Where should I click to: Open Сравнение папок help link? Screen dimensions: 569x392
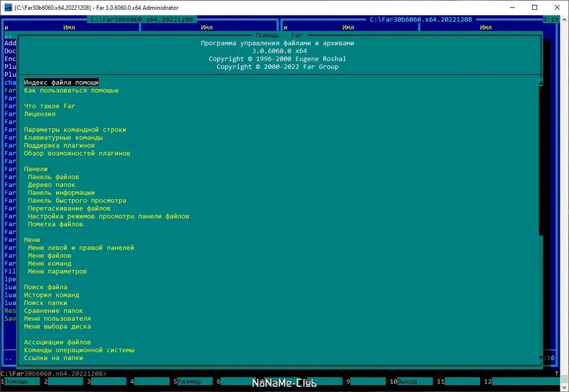(54, 311)
